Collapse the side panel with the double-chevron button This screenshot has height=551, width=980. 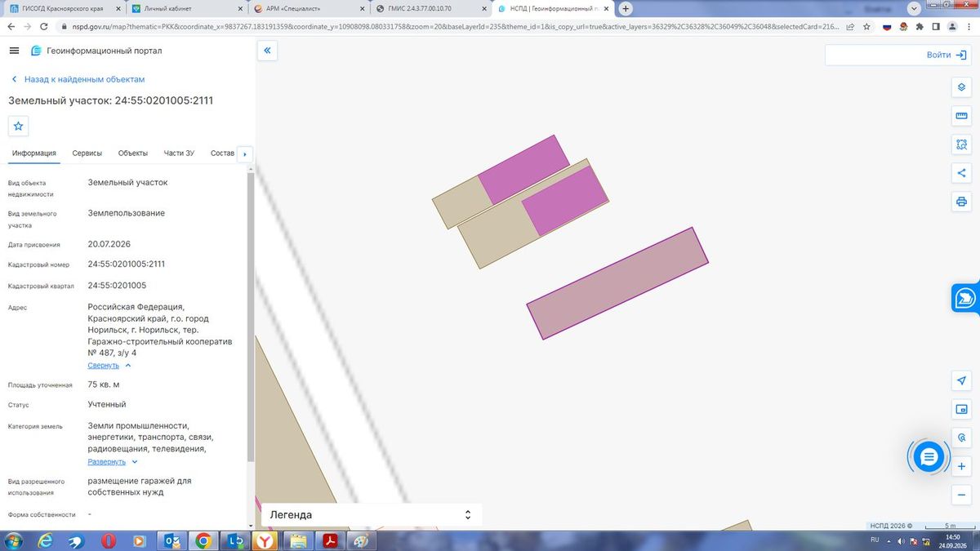(267, 51)
